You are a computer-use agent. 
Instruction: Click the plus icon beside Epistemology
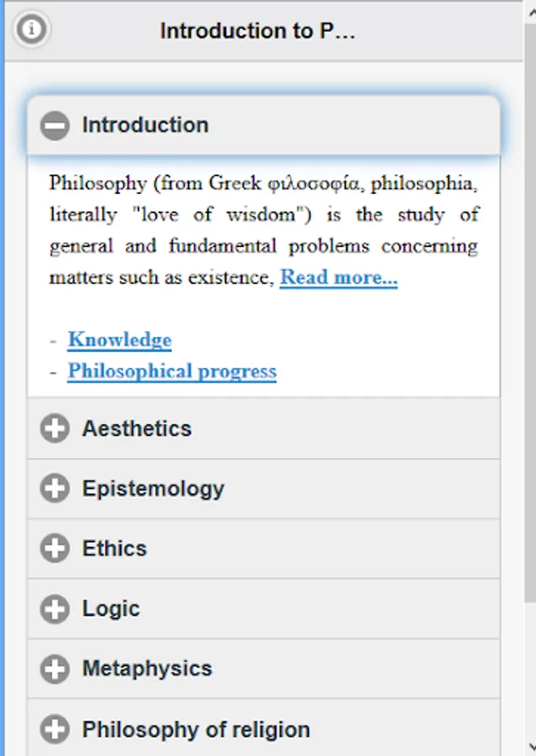(55, 489)
